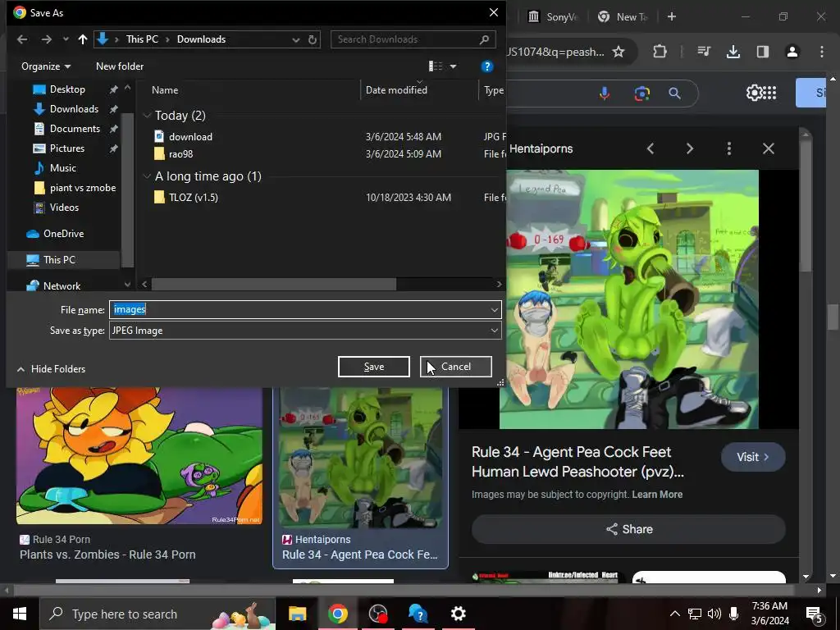840x630 pixels.
Task: Open Windows Start menu
Action: [20, 614]
